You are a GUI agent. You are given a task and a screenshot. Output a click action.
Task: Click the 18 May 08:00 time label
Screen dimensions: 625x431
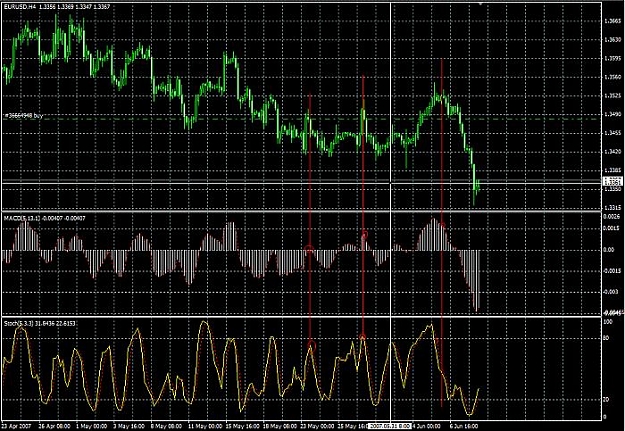point(279,426)
